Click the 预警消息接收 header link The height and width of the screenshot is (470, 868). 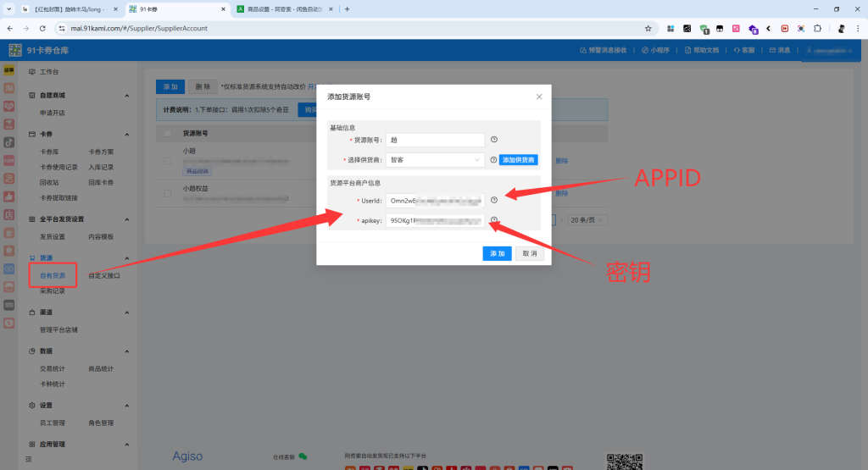click(x=604, y=50)
